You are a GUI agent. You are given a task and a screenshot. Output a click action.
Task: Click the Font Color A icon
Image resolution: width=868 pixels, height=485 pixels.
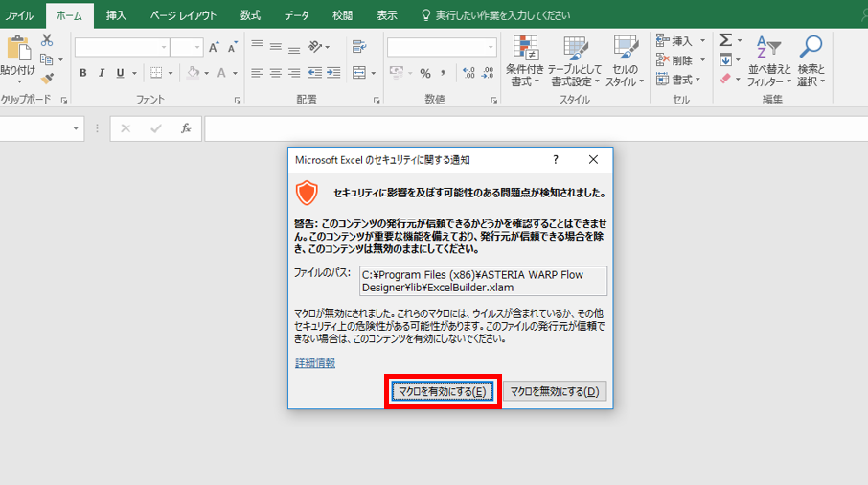[221, 73]
